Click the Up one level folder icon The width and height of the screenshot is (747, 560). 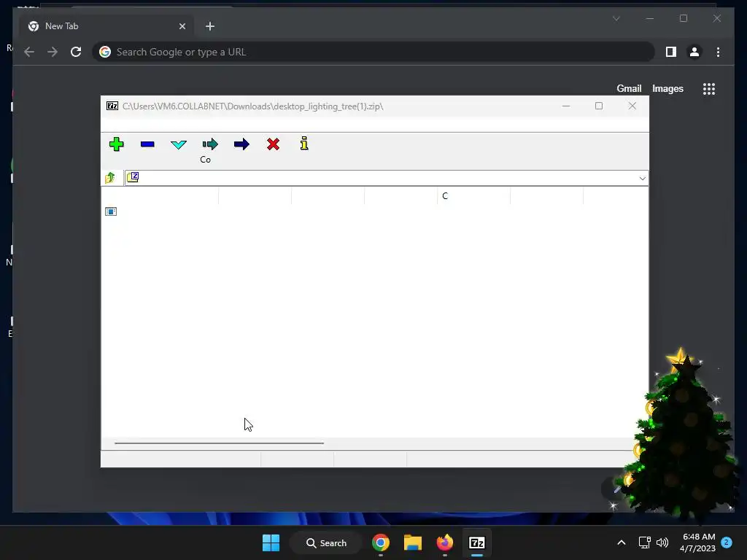coord(110,178)
